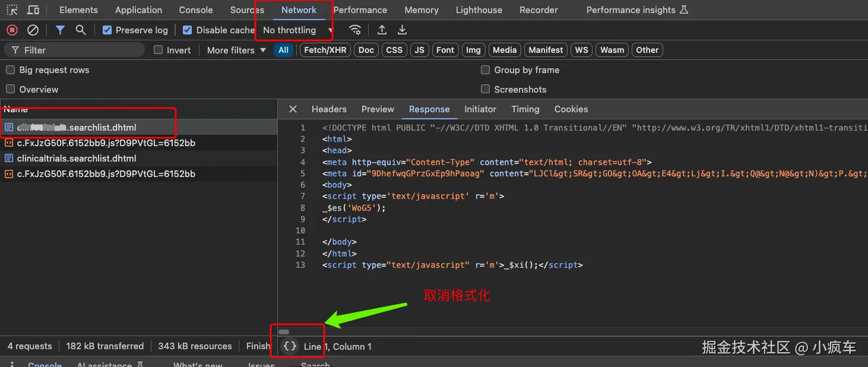Toggle Preserve log checkbox
The width and height of the screenshot is (868, 367).
[x=107, y=30]
